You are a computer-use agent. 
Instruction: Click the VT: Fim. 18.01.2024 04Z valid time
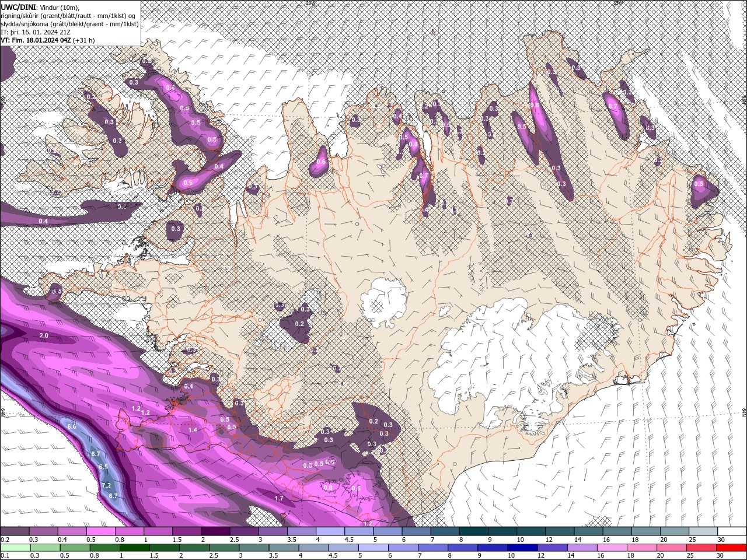click(36, 40)
